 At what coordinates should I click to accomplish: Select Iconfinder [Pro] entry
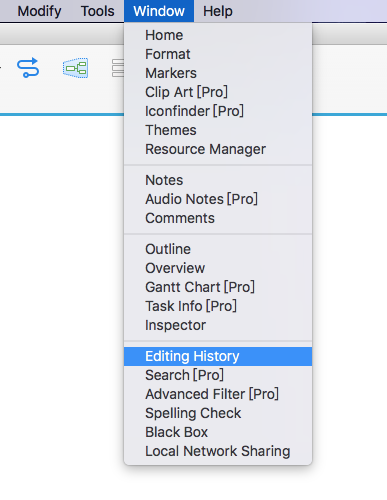pyautogui.click(x=218, y=111)
